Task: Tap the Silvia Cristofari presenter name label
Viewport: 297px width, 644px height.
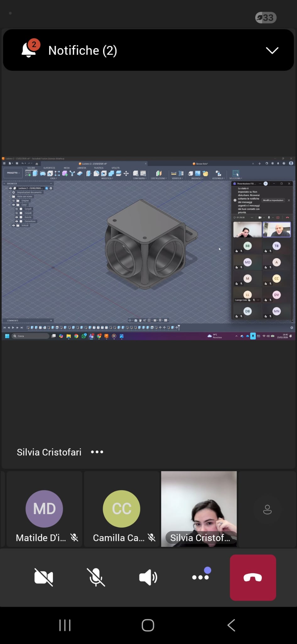Action: coord(49,452)
